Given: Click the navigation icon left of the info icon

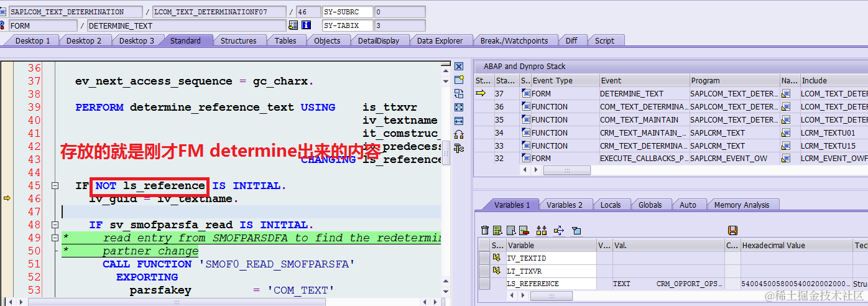Looking at the screenshot, I should click(293, 25).
